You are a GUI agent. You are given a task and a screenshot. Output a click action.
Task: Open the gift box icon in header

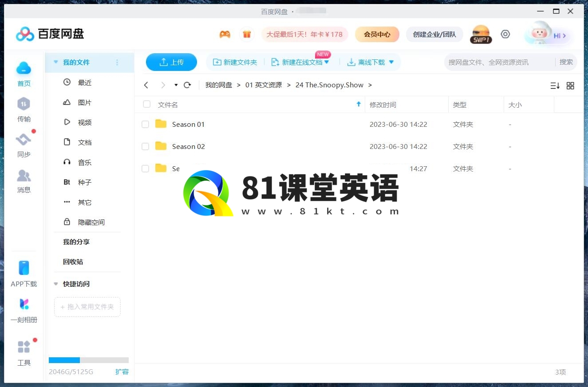(247, 34)
